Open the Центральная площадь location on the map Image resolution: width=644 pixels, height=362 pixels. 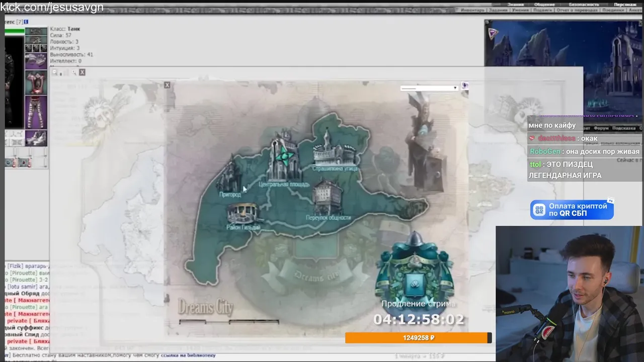tap(284, 158)
